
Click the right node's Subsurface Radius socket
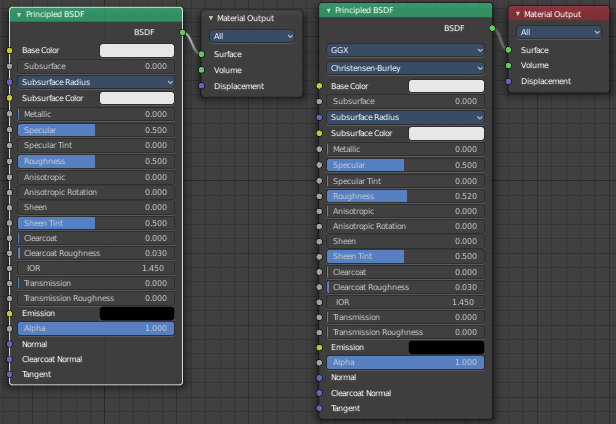tap(319, 117)
